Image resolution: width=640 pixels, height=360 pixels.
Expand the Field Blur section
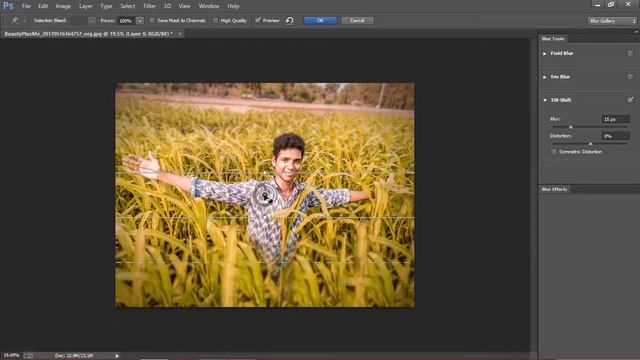pos(545,53)
